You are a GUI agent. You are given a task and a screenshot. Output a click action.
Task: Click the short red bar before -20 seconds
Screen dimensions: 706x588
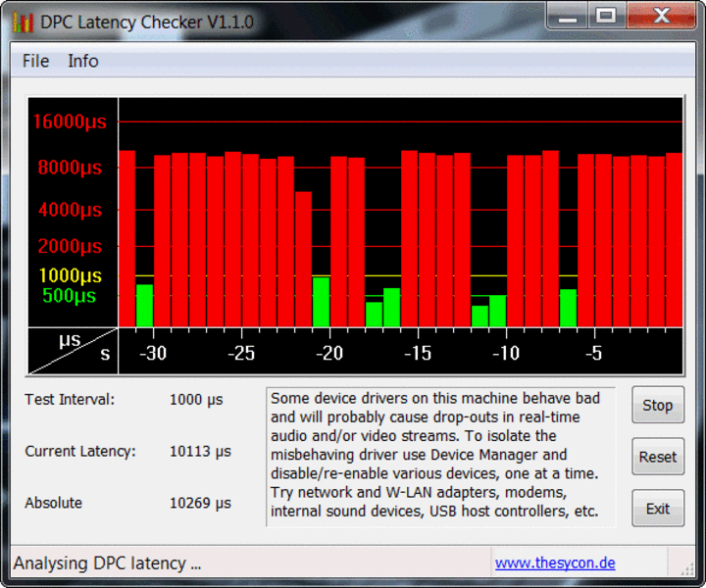click(303, 260)
